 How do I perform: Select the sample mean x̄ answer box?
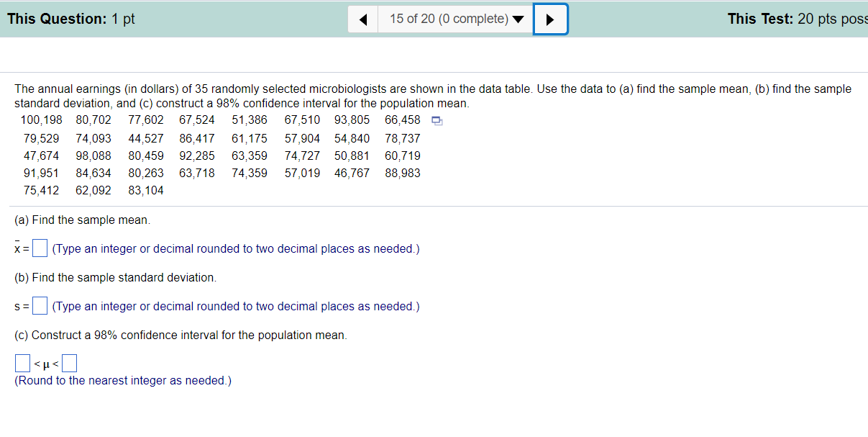(x=40, y=248)
